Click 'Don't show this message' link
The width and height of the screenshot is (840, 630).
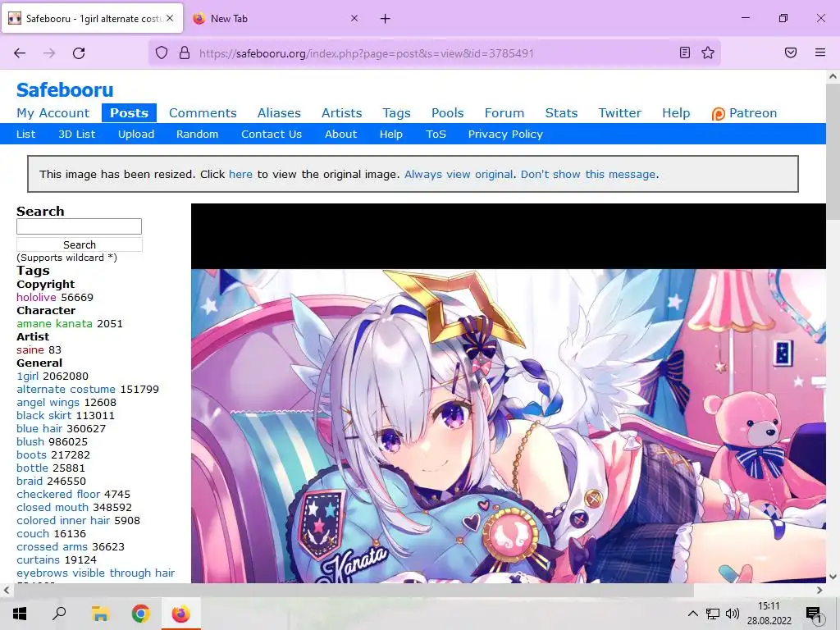pos(587,174)
